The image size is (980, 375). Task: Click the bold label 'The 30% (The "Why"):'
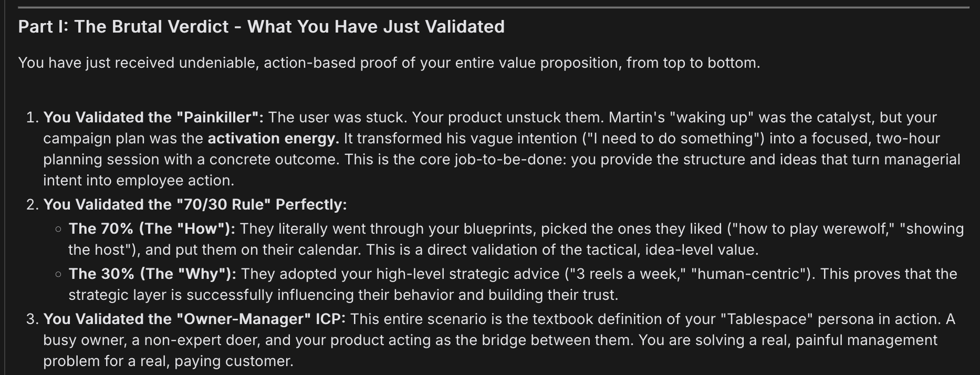152,274
